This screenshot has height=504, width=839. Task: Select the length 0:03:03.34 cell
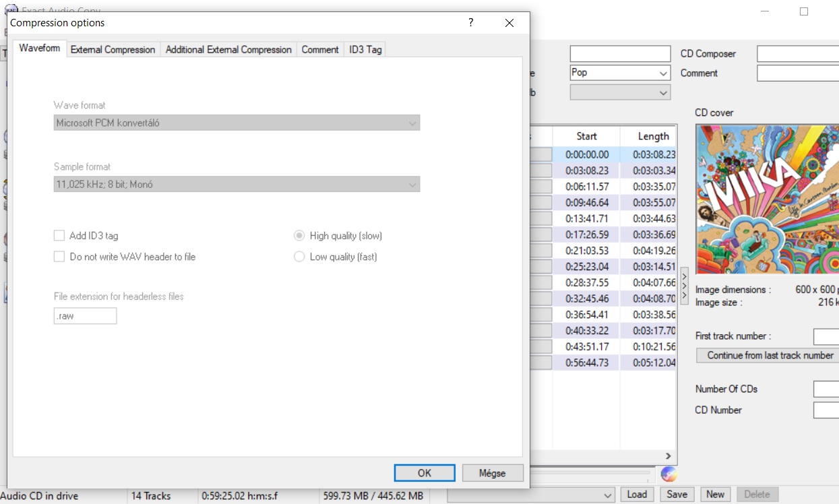pyautogui.click(x=648, y=170)
